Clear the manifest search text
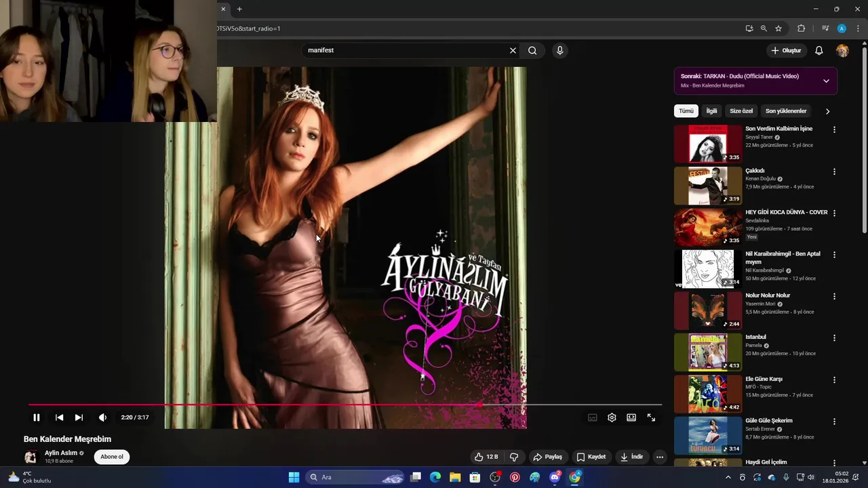Screen dimensions: 868x488 coord(513,50)
